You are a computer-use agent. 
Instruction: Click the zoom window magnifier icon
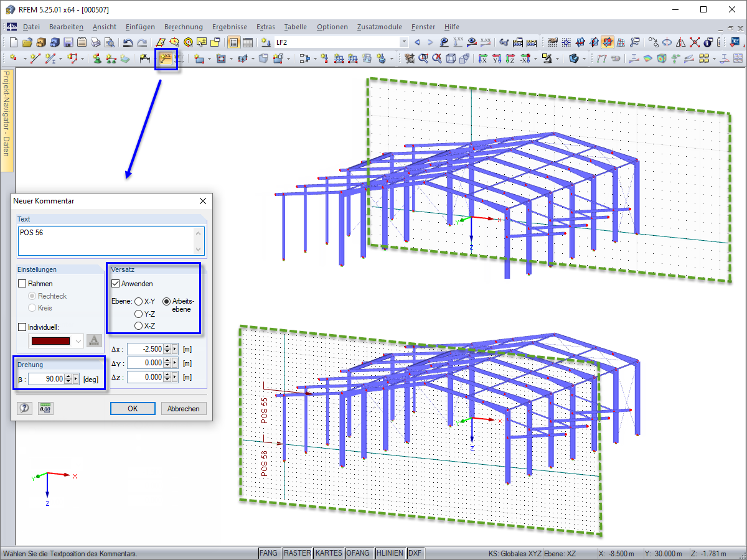(x=423, y=58)
